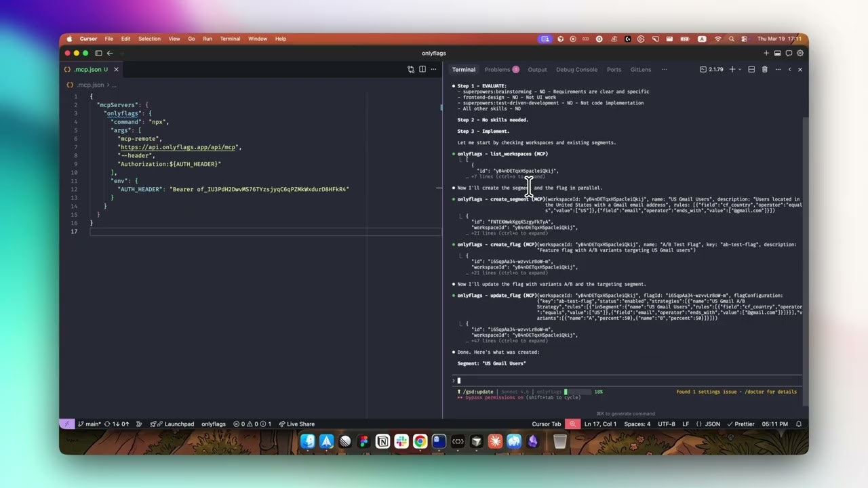Viewport: 868px width, 488px height.
Task: Open the new terminal profile dropdown arrow
Action: tap(740, 69)
